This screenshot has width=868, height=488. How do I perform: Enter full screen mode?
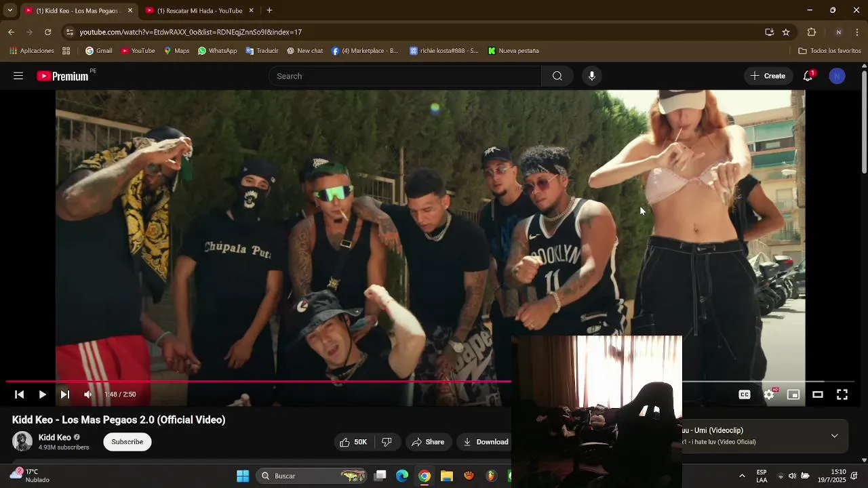tap(842, 394)
